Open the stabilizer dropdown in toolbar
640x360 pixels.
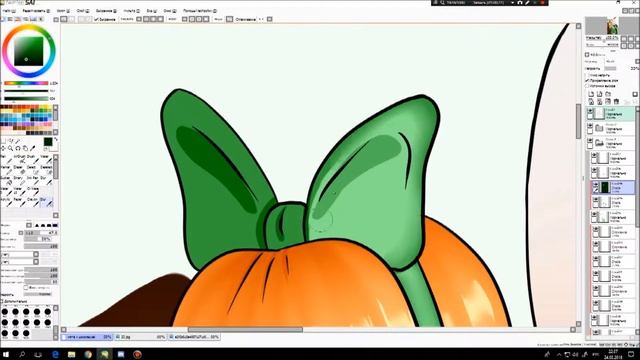coord(269,19)
